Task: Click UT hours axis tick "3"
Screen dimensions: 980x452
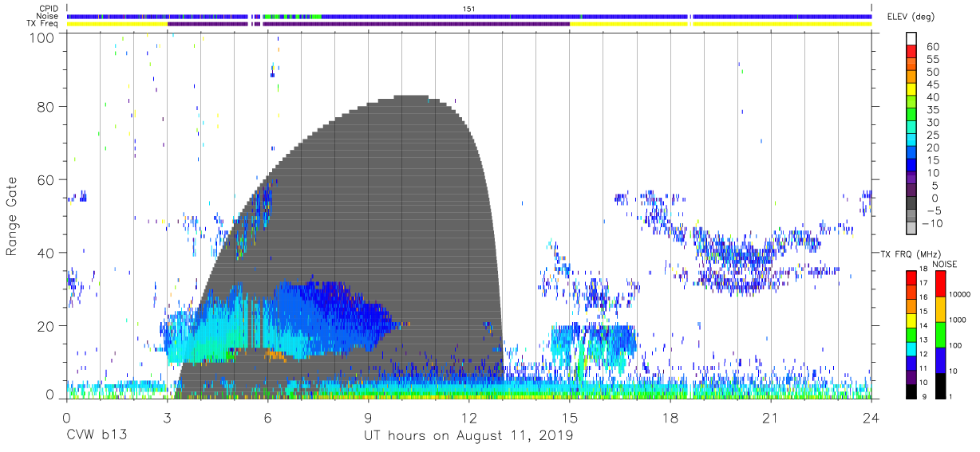Action: [x=167, y=417]
